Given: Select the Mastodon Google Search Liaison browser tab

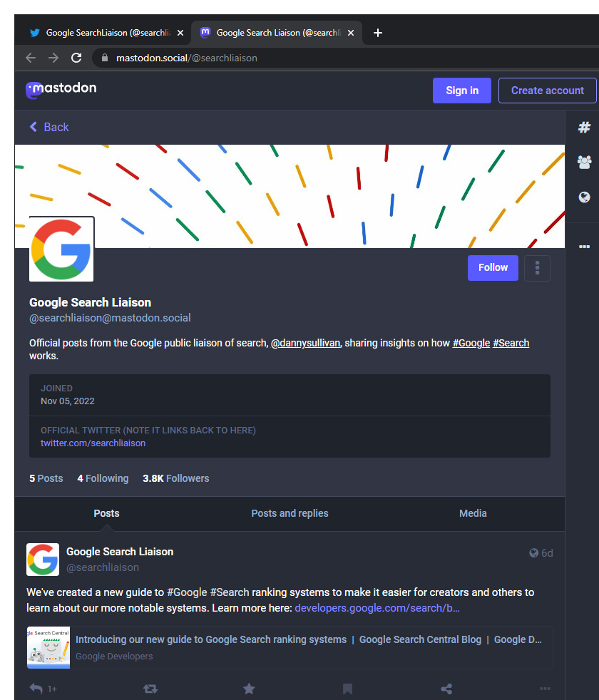Looking at the screenshot, I should (276, 33).
